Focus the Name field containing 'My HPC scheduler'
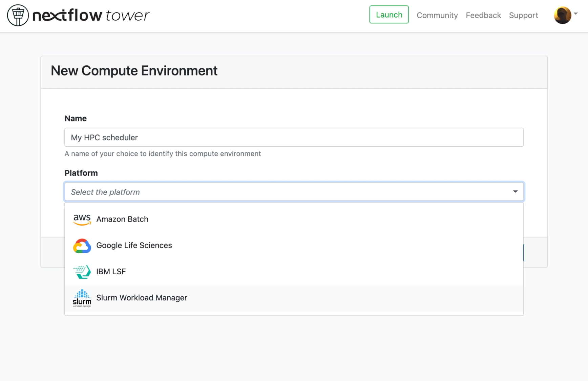 click(294, 137)
